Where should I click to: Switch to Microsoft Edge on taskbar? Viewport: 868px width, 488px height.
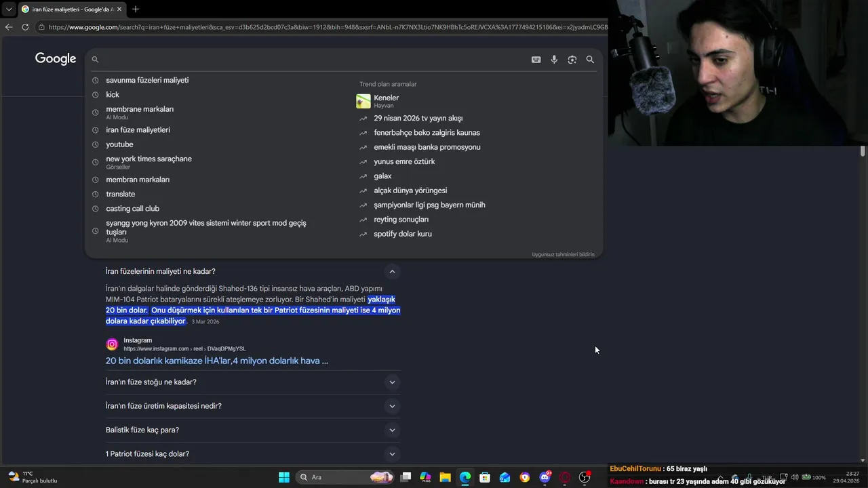click(465, 477)
